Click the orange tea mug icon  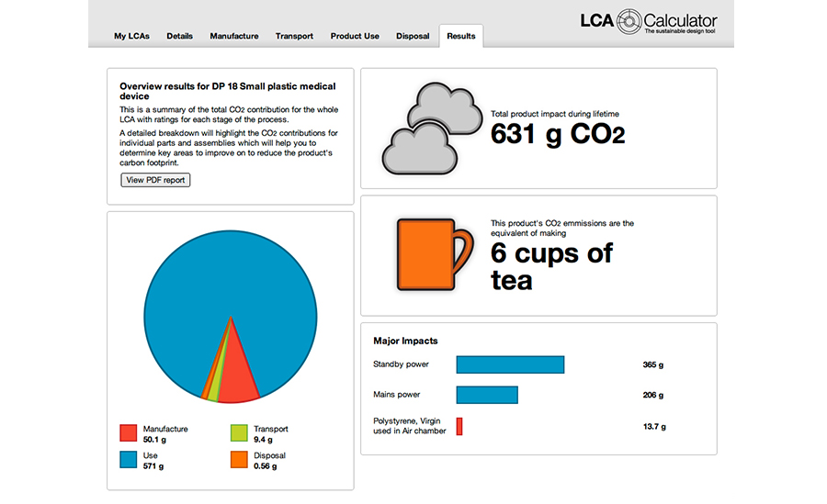pos(432,253)
